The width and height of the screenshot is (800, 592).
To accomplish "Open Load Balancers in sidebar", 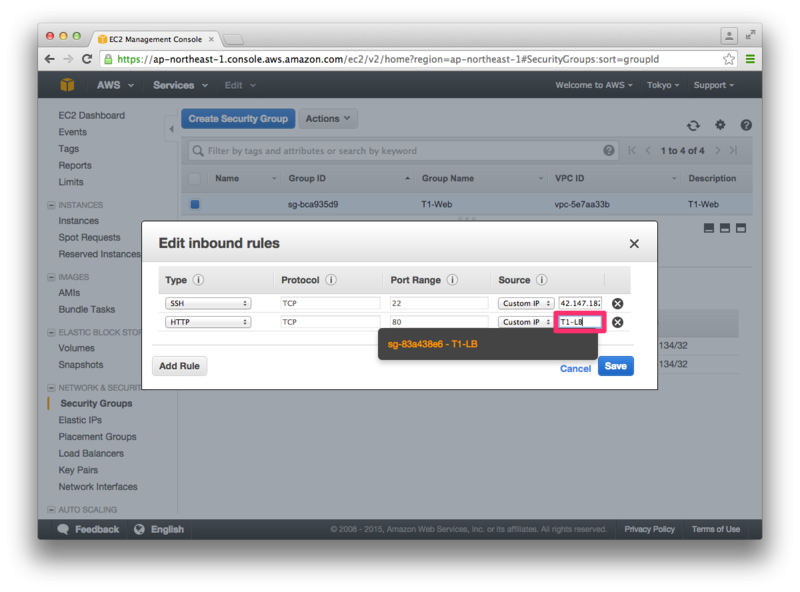I will point(91,453).
